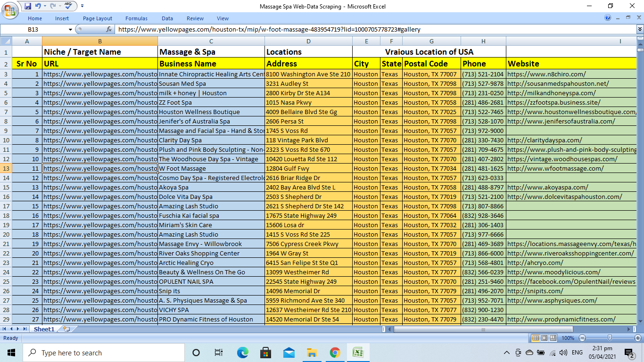644x362 pixels.
Task: Switch to Page Layout view in status bar
Action: 544,338
